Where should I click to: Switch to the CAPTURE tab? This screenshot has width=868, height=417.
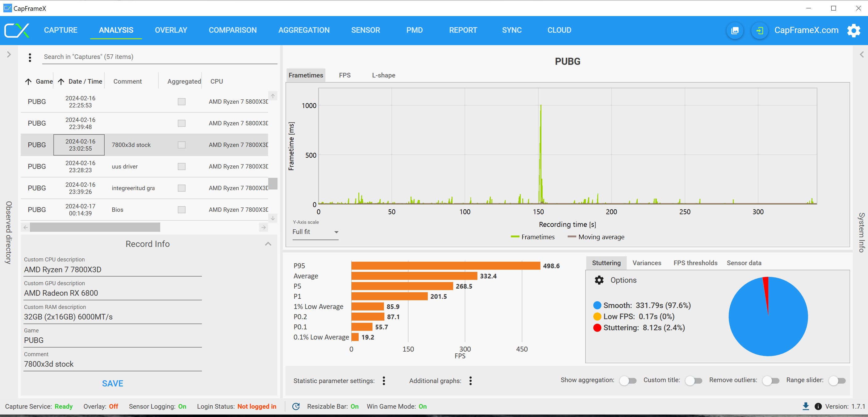pyautogui.click(x=61, y=30)
